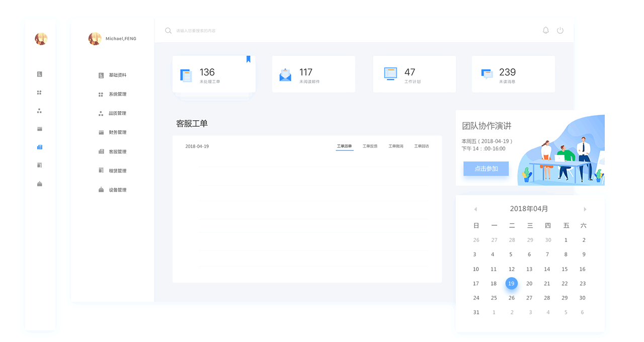Click the blue bookmark on the 136 card
The height and width of the screenshot is (342, 644).
pyautogui.click(x=248, y=59)
